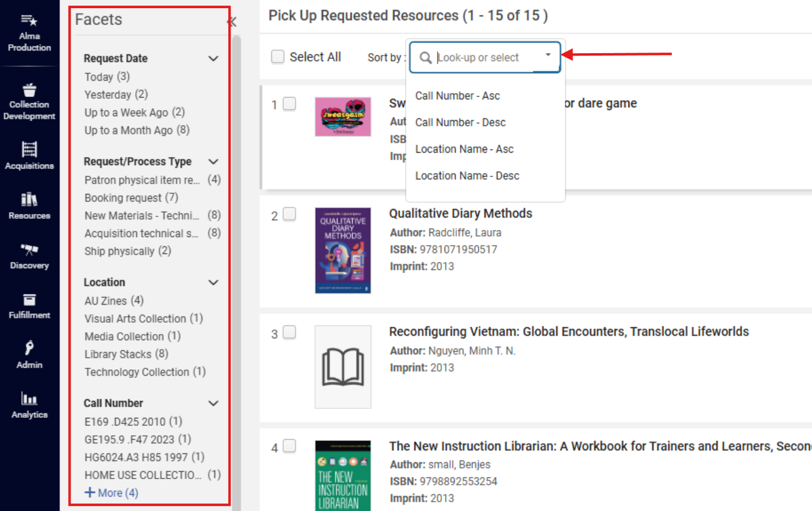Open the Discovery telescope icon
The height and width of the screenshot is (511, 812).
(29, 250)
